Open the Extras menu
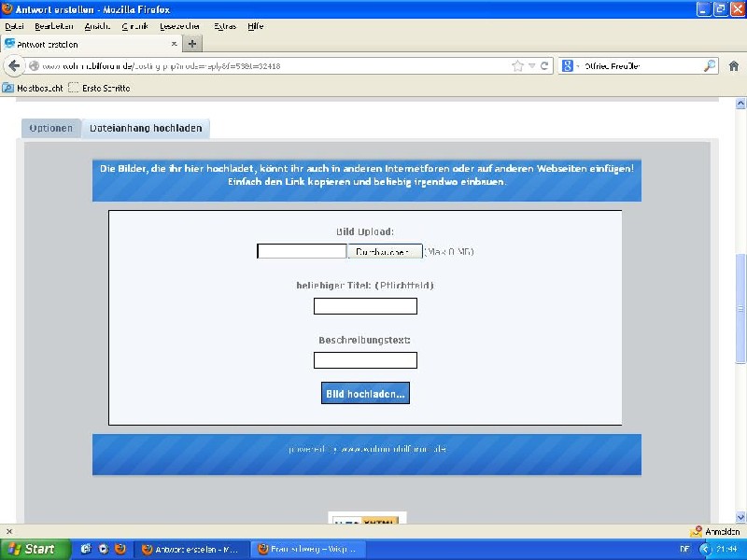Viewport: 747px width, 560px height. (224, 26)
